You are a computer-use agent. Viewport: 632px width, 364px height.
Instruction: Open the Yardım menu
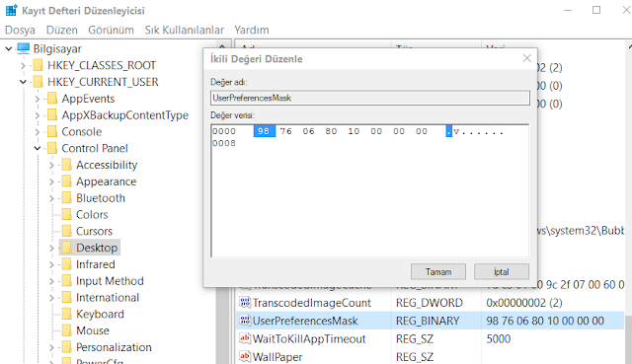tap(252, 30)
